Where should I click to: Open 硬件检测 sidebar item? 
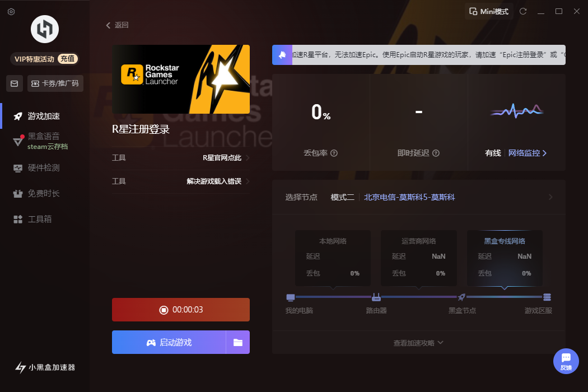point(36,167)
